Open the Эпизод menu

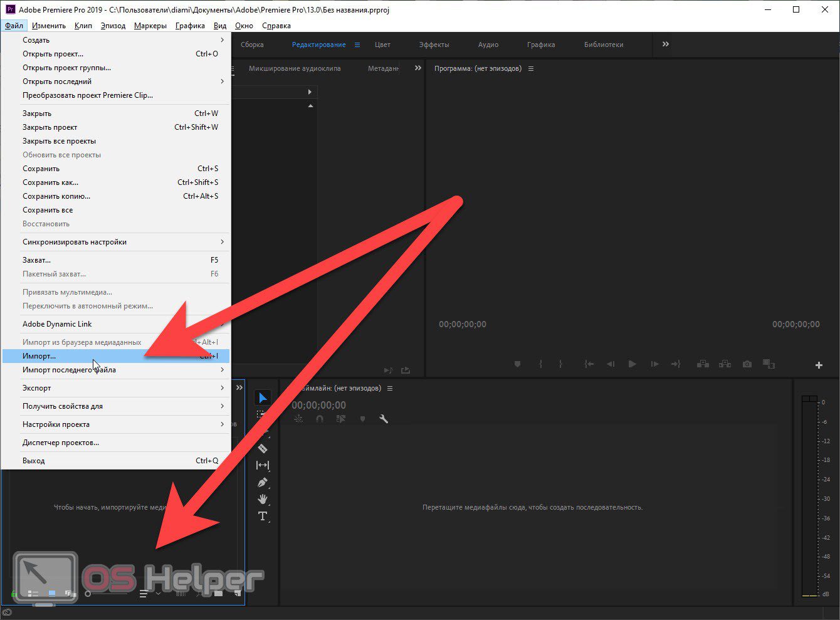point(113,26)
